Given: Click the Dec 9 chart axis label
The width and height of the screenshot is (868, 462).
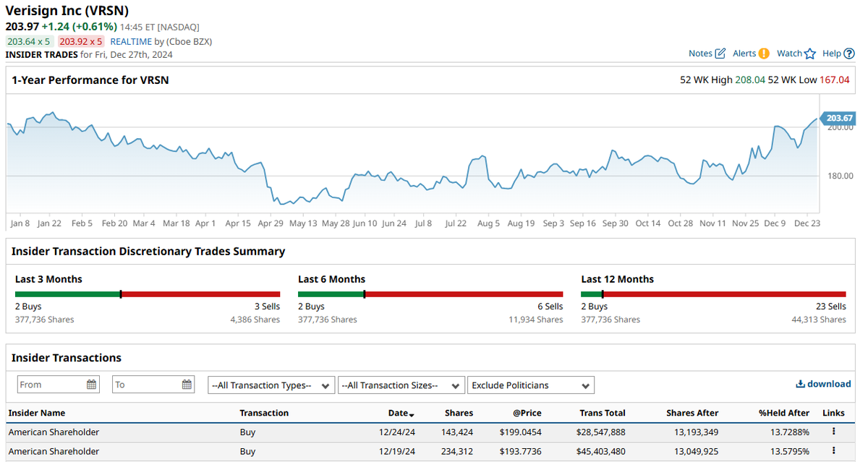Looking at the screenshot, I should pos(775,223).
